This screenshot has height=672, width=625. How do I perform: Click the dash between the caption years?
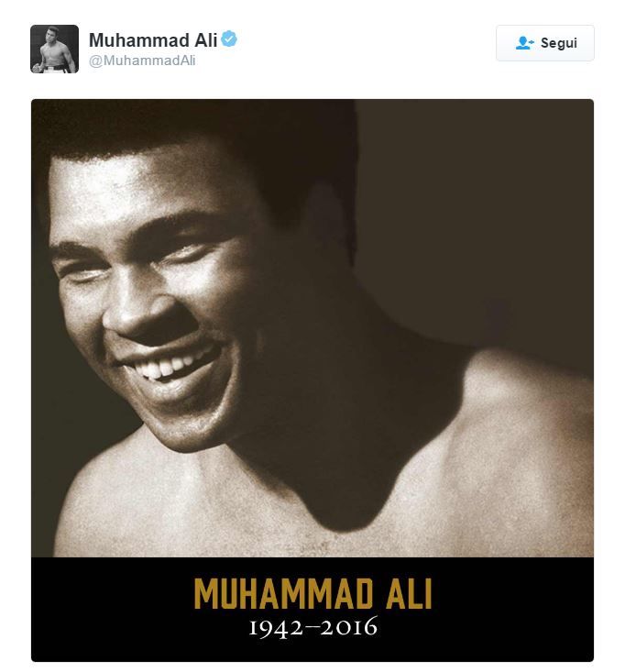312,624
